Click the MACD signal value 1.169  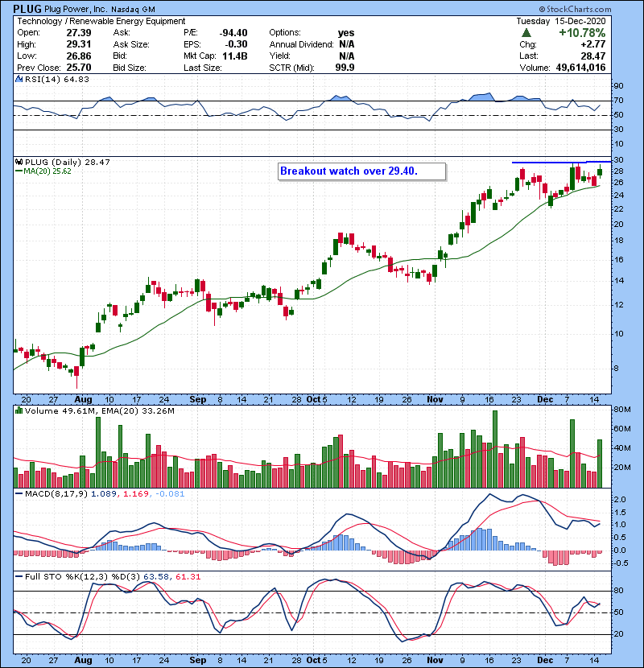[136, 494]
